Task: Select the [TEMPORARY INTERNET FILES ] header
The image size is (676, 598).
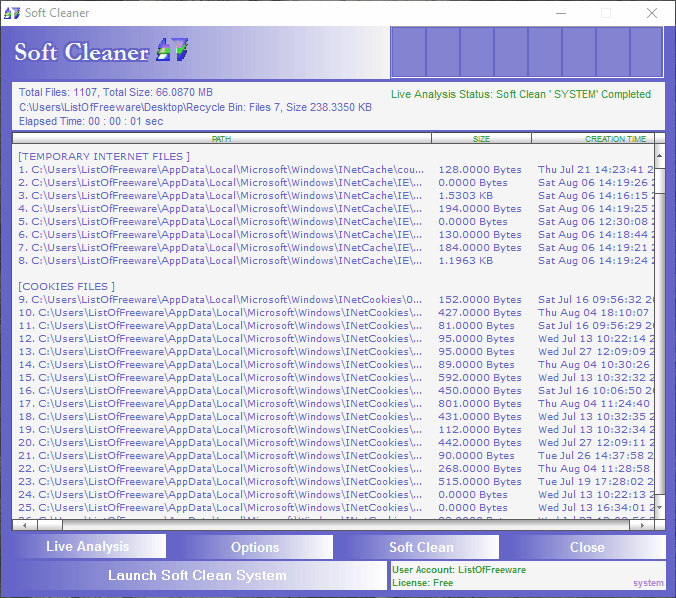Action: (x=104, y=157)
